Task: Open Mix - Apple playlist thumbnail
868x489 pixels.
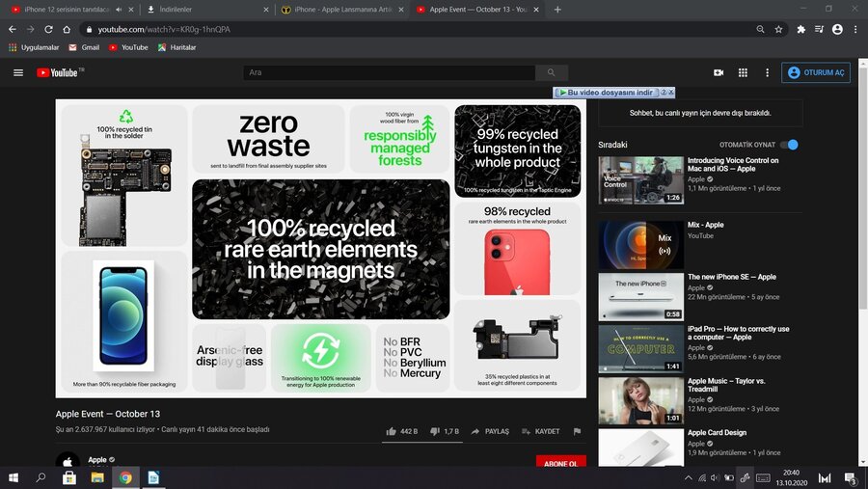Action: tap(641, 245)
